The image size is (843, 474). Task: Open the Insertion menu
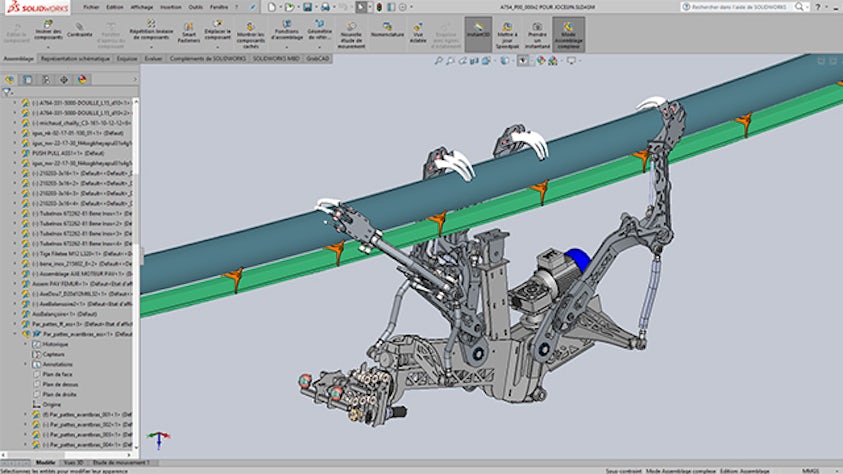point(170,8)
